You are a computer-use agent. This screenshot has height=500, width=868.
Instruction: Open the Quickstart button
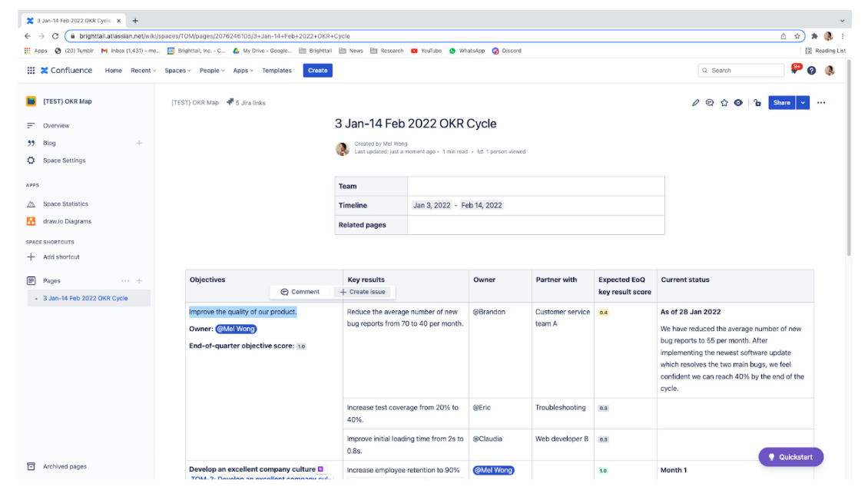(x=790, y=457)
